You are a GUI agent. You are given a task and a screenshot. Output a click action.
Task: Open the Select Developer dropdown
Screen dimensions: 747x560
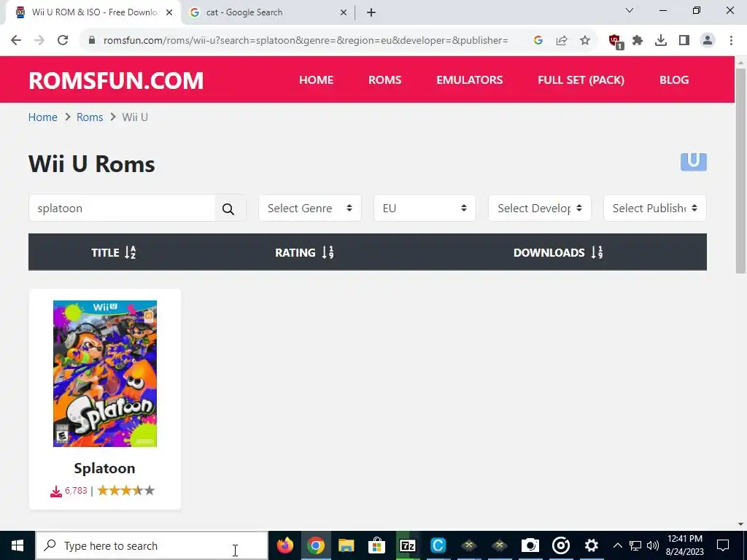coord(540,208)
